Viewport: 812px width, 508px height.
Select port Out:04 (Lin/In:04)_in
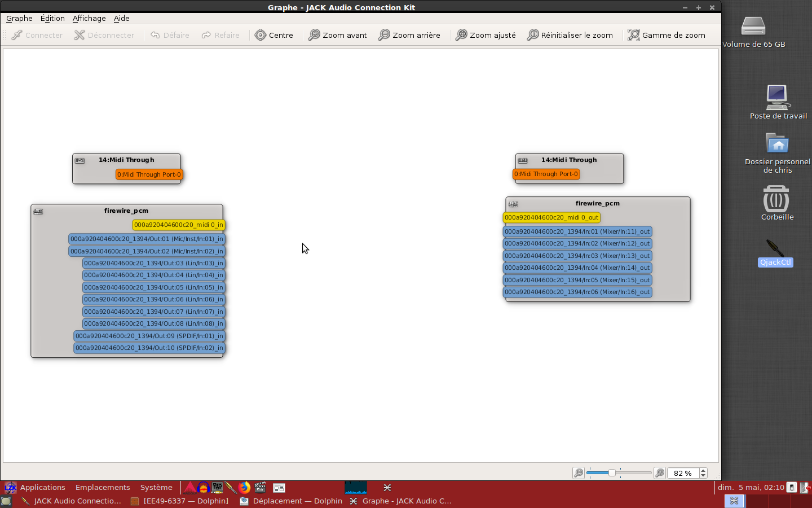(x=153, y=275)
